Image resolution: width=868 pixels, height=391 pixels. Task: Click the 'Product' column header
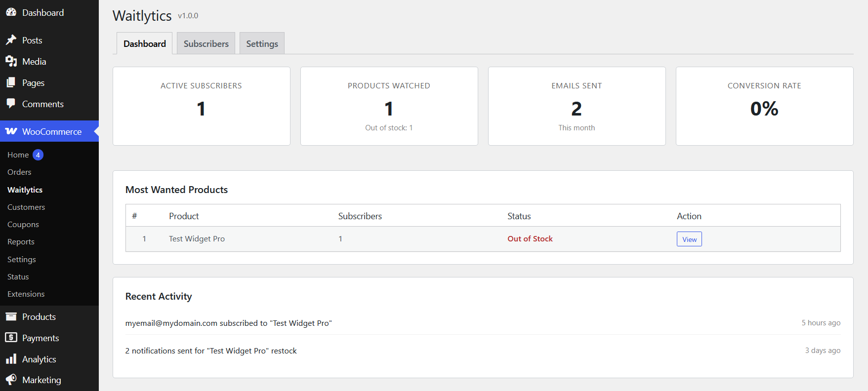coord(184,216)
